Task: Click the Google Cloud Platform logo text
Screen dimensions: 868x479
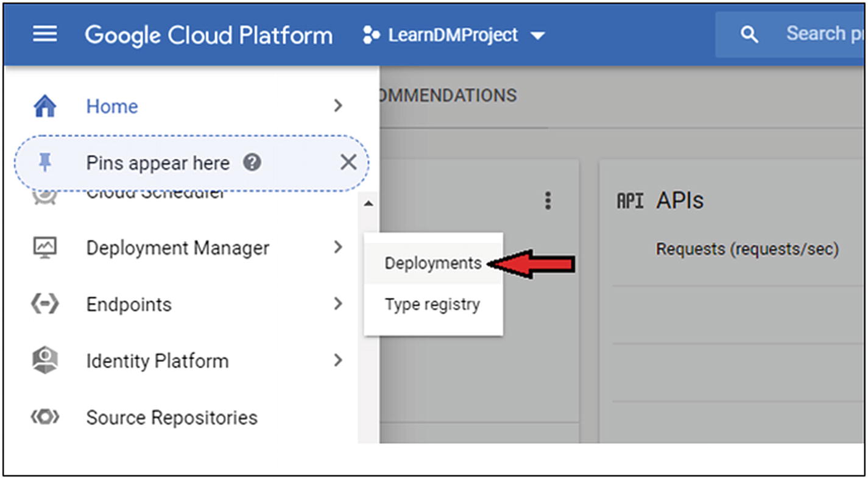Action: 208,35
